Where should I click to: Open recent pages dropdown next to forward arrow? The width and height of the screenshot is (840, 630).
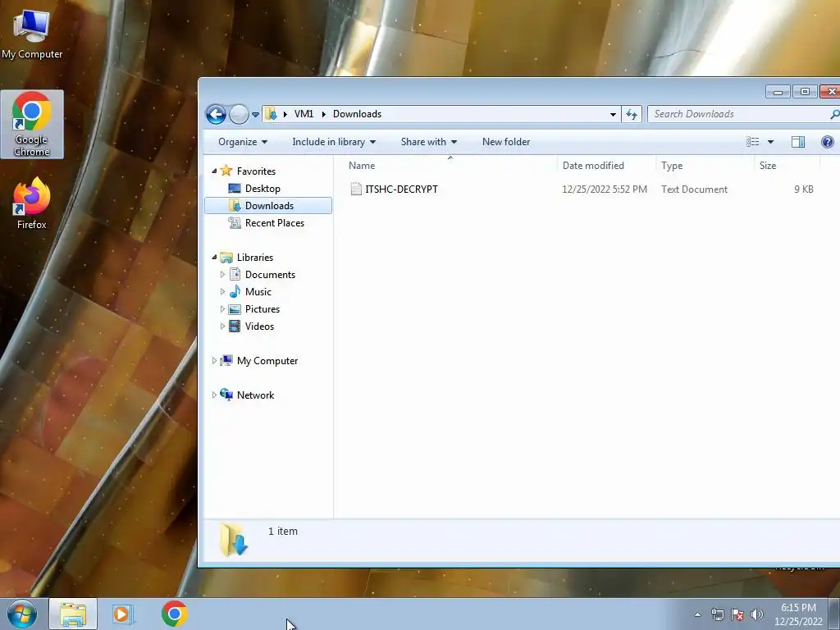coord(256,115)
